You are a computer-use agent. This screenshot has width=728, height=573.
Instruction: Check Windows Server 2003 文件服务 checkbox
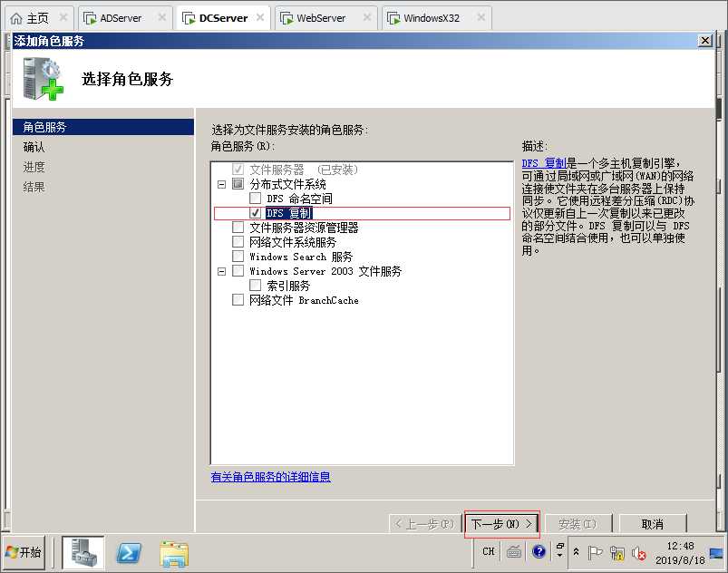pos(238,271)
